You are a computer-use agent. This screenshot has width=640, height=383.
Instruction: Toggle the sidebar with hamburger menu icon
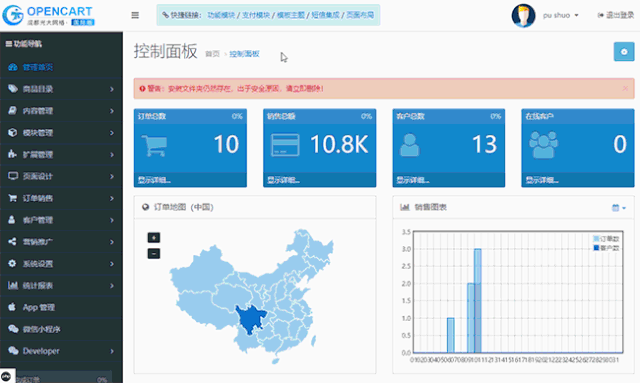pyautogui.click(x=135, y=15)
